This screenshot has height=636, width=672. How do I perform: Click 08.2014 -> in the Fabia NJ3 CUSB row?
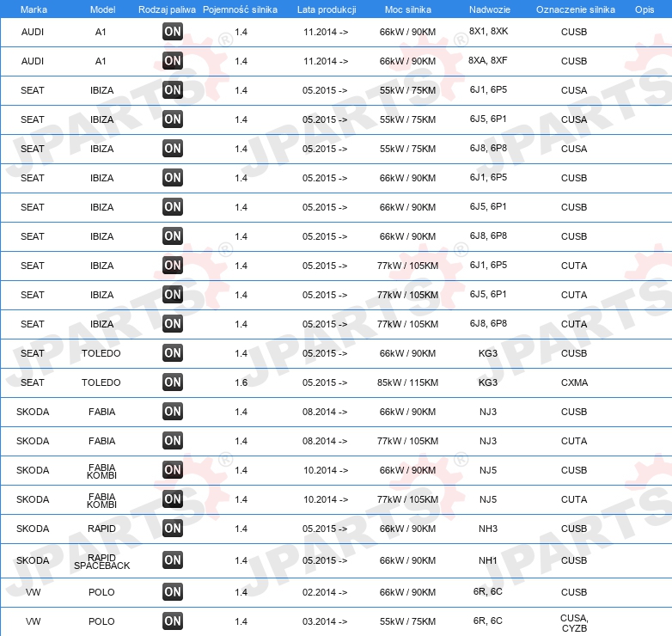click(x=325, y=412)
